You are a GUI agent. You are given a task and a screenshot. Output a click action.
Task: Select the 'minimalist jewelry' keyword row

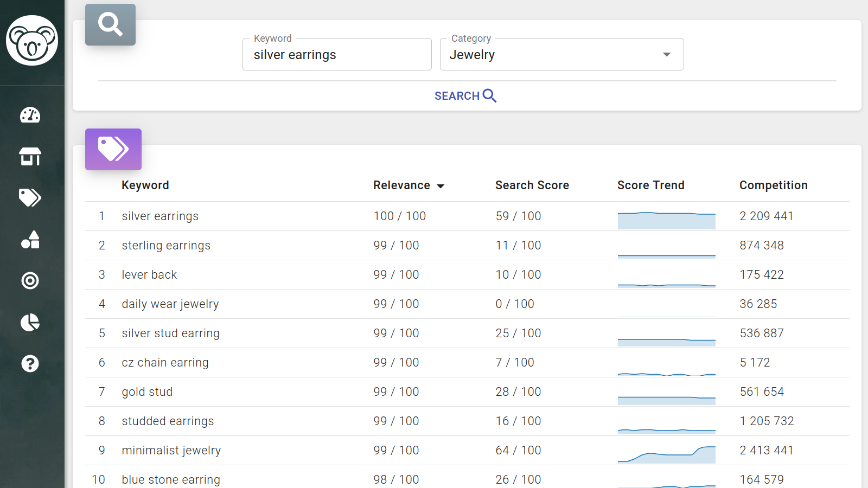tap(171, 451)
